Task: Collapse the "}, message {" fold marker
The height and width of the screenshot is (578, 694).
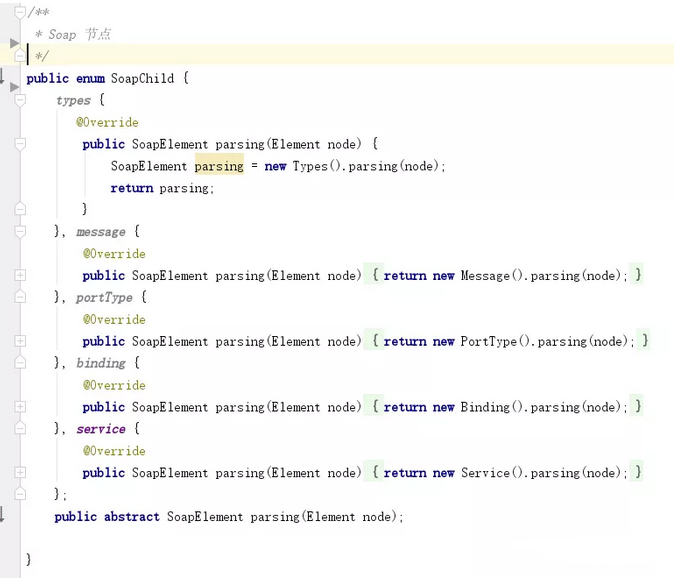Action: pyautogui.click(x=20, y=231)
